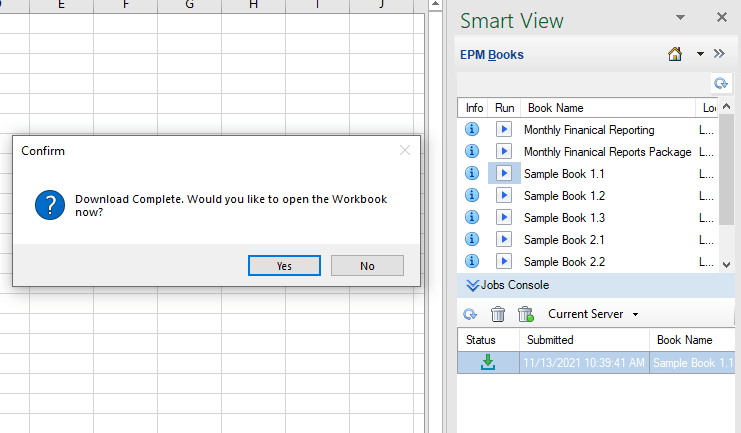Run Sample Book 1.1
This screenshot has height=433, width=741.
click(504, 173)
